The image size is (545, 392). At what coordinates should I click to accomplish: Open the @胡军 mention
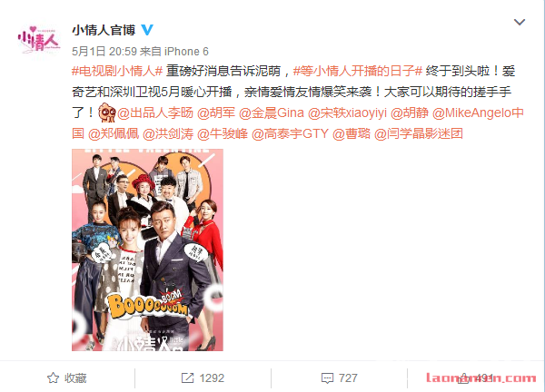(216, 113)
